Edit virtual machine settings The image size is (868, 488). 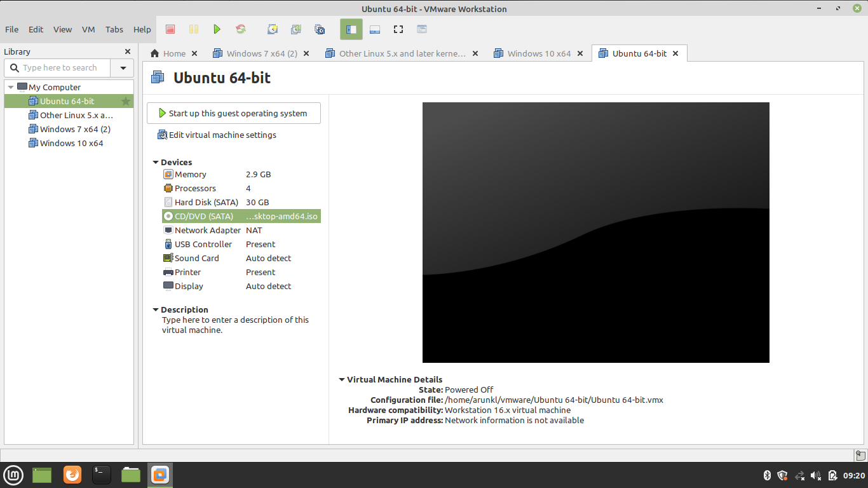coord(217,135)
